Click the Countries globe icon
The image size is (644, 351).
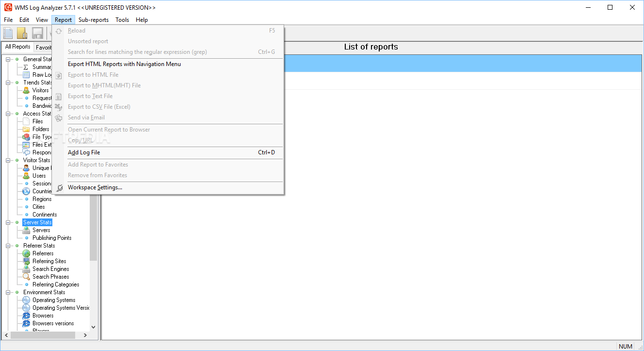click(26, 191)
